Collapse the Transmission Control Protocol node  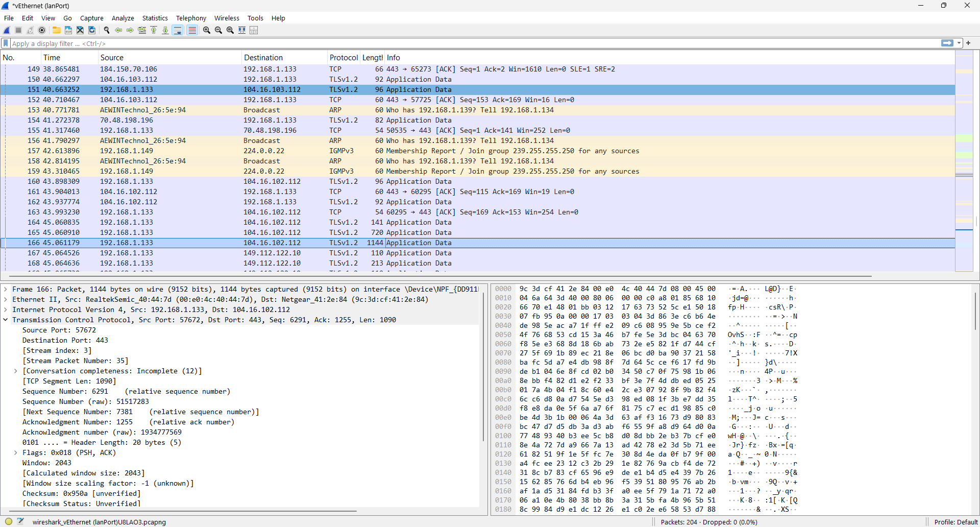coord(6,320)
